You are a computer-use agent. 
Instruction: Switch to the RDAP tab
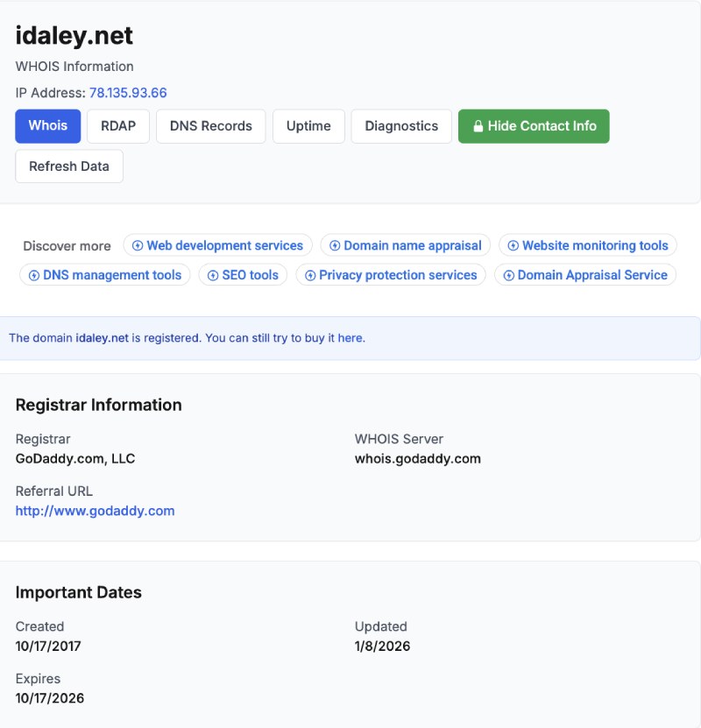[x=118, y=126]
